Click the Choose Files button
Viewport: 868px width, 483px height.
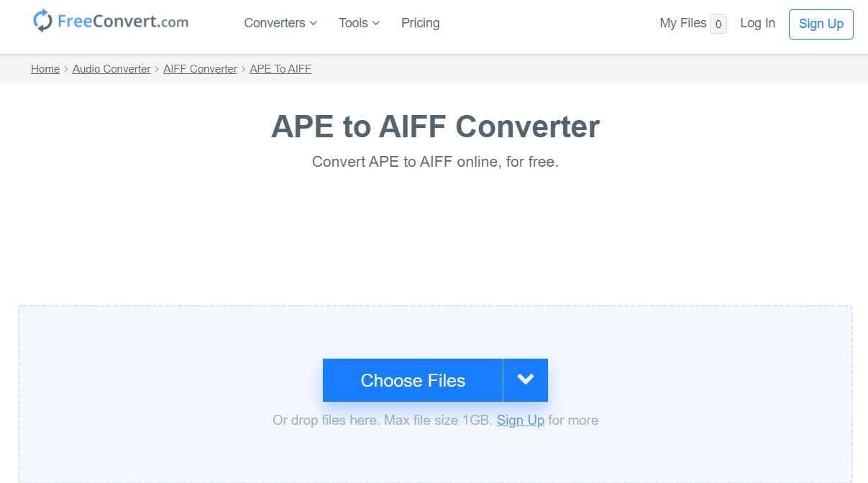click(413, 380)
